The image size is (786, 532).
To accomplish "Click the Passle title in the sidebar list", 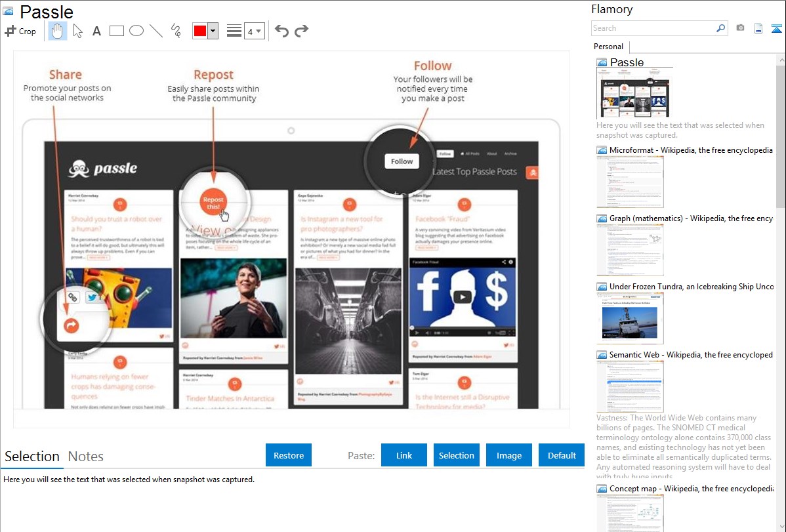I will pos(627,62).
